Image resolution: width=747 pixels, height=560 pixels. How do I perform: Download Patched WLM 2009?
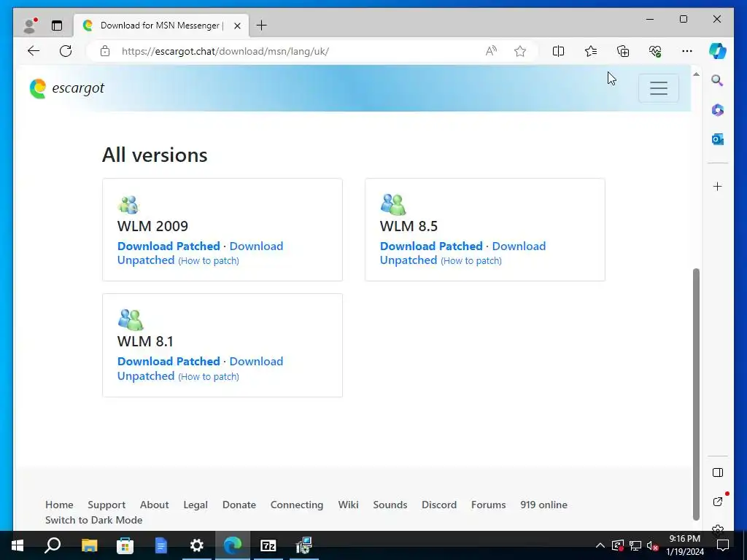click(x=169, y=246)
